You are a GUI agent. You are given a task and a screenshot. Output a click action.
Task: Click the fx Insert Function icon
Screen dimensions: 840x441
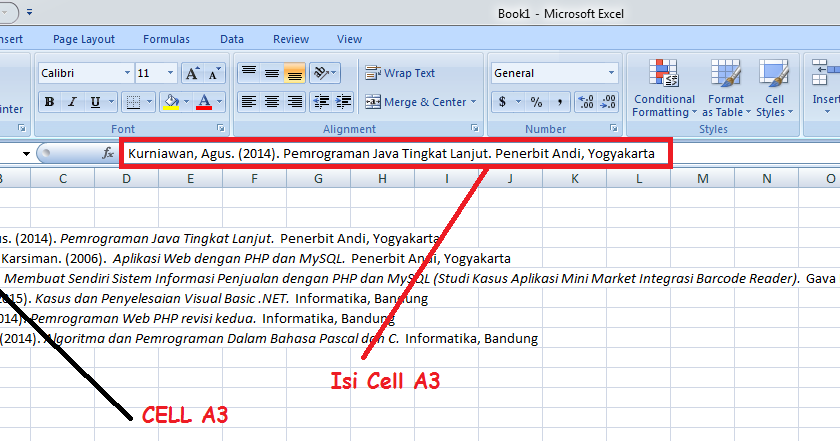[x=108, y=154]
